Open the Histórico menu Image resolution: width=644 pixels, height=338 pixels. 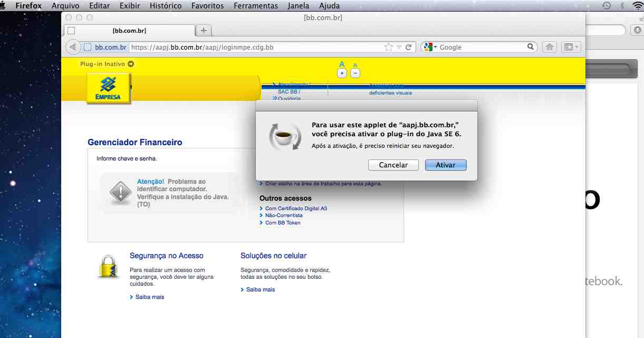pos(166,6)
